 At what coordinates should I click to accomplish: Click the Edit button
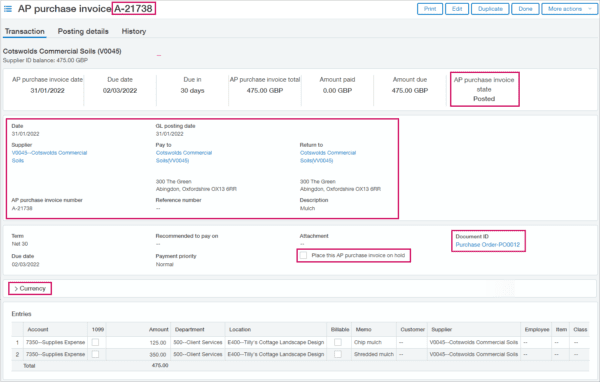point(457,9)
